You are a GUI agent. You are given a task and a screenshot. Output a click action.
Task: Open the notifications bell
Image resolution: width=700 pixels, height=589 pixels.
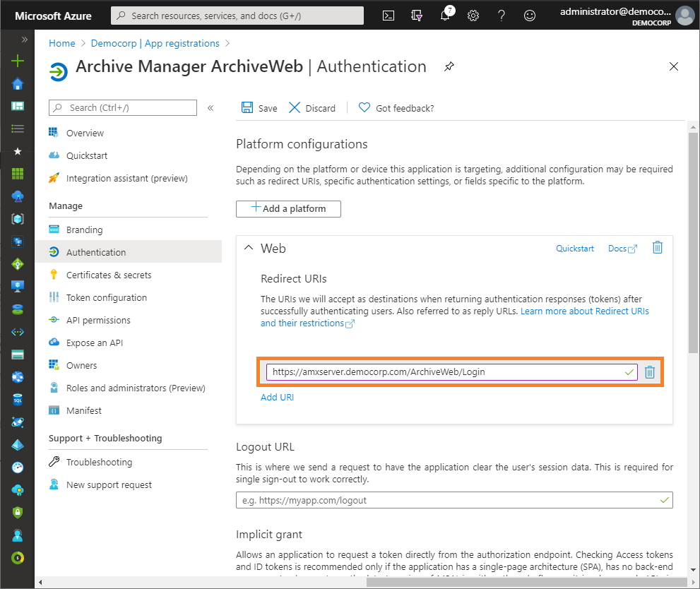(x=445, y=16)
